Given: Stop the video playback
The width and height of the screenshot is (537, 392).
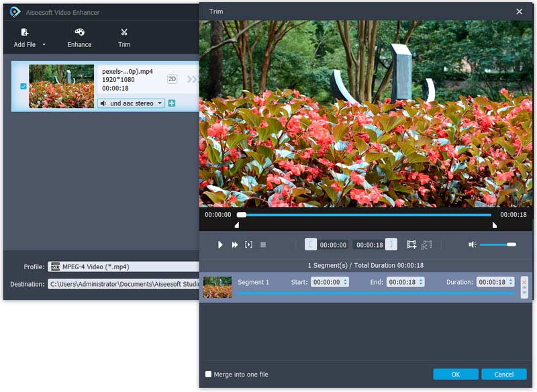Looking at the screenshot, I should coord(263,245).
